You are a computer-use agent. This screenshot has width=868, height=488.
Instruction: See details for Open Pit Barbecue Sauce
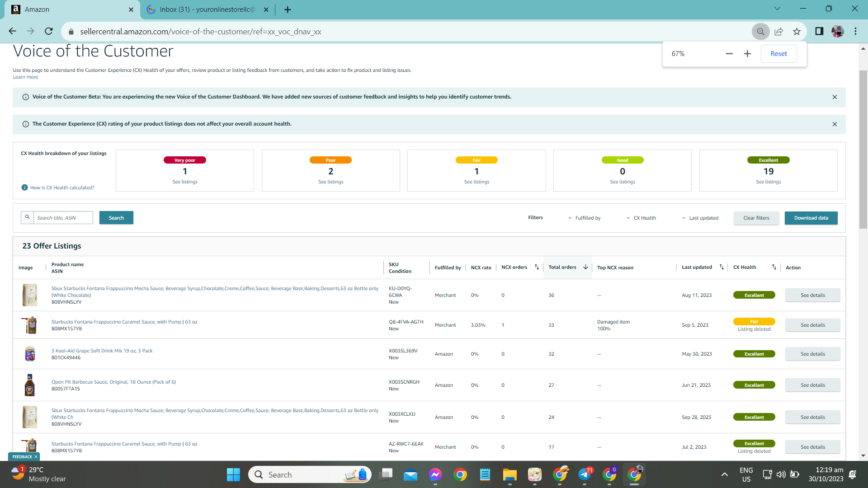click(x=812, y=385)
